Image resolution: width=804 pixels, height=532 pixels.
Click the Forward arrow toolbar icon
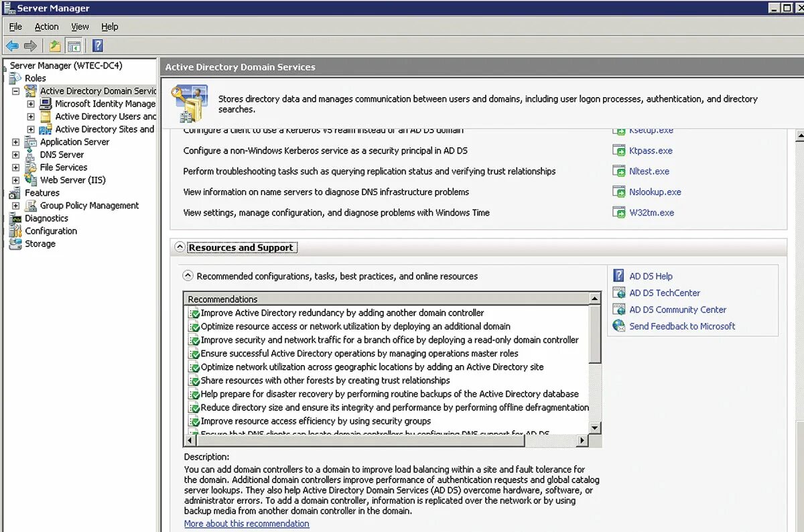[x=30, y=46]
